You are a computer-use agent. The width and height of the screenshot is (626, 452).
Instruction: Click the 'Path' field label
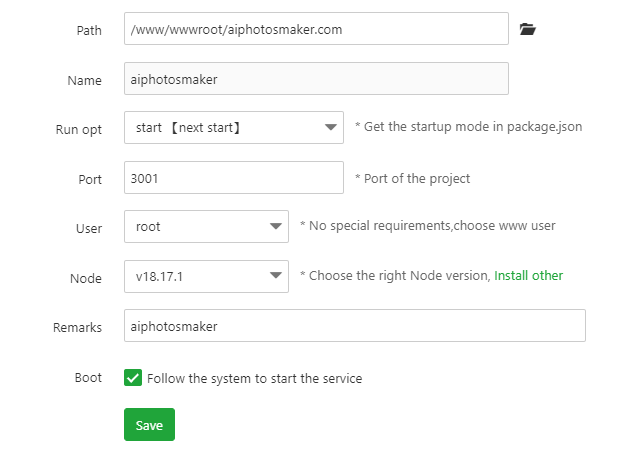[x=89, y=31]
